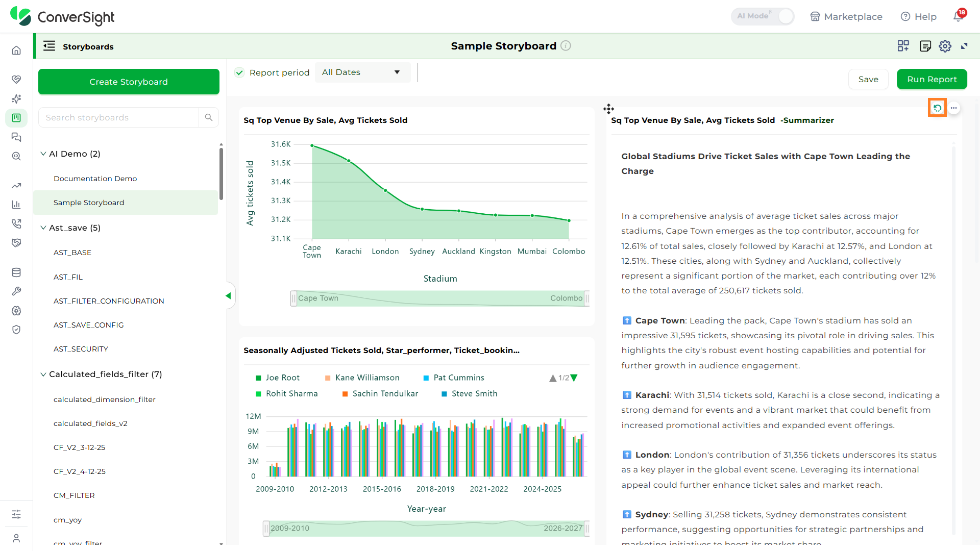This screenshot has height=551, width=980.
Task: Open the notes icon in storyboard header
Action: [x=925, y=46]
